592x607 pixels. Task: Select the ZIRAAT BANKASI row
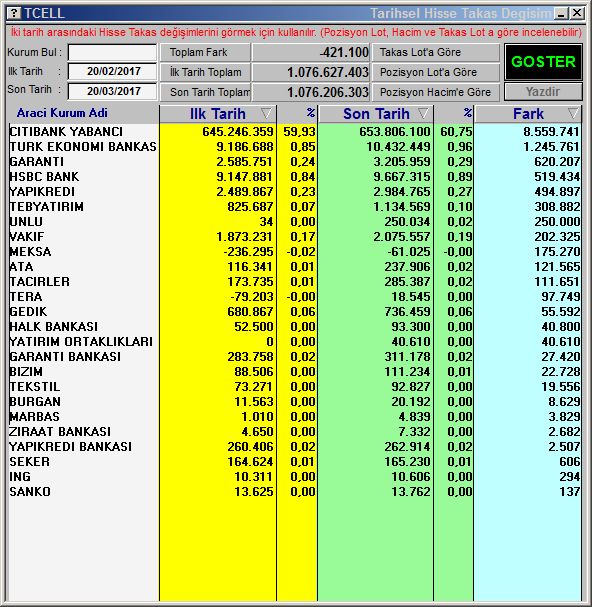click(x=295, y=432)
